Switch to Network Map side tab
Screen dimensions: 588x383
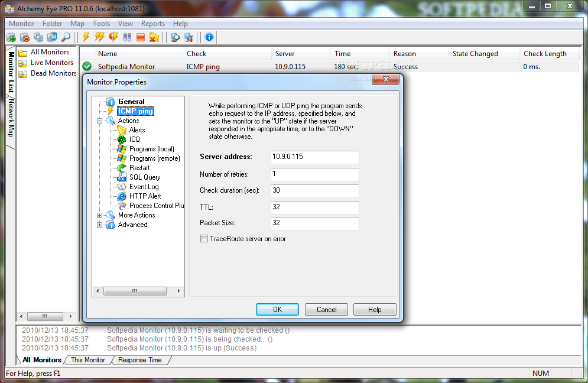(x=11, y=118)
